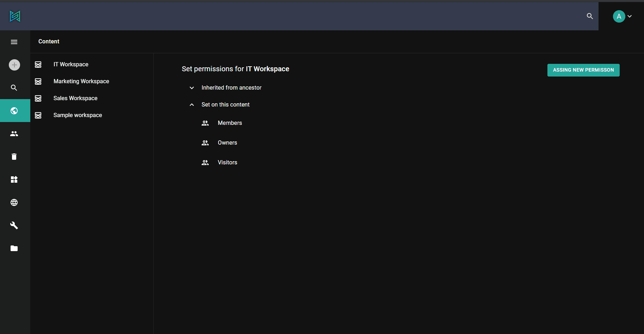
Task: Open Owners permission entry
Action: [227, 143]
